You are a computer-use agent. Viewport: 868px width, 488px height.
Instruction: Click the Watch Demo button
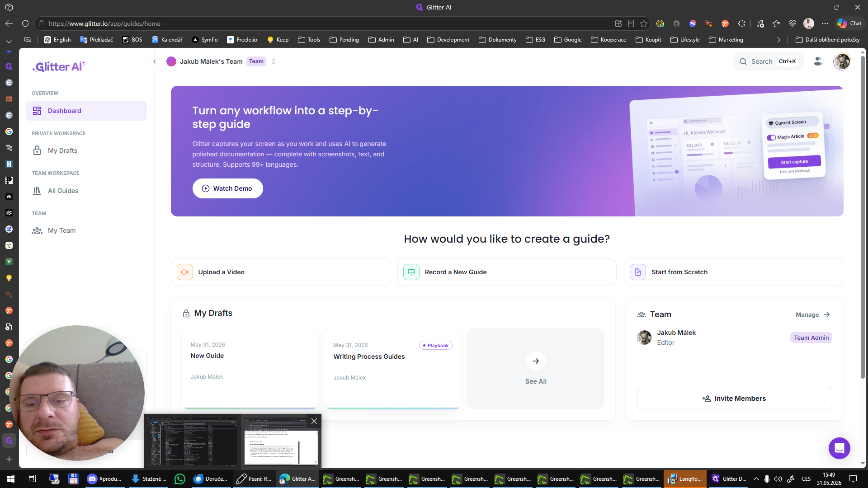227,188
